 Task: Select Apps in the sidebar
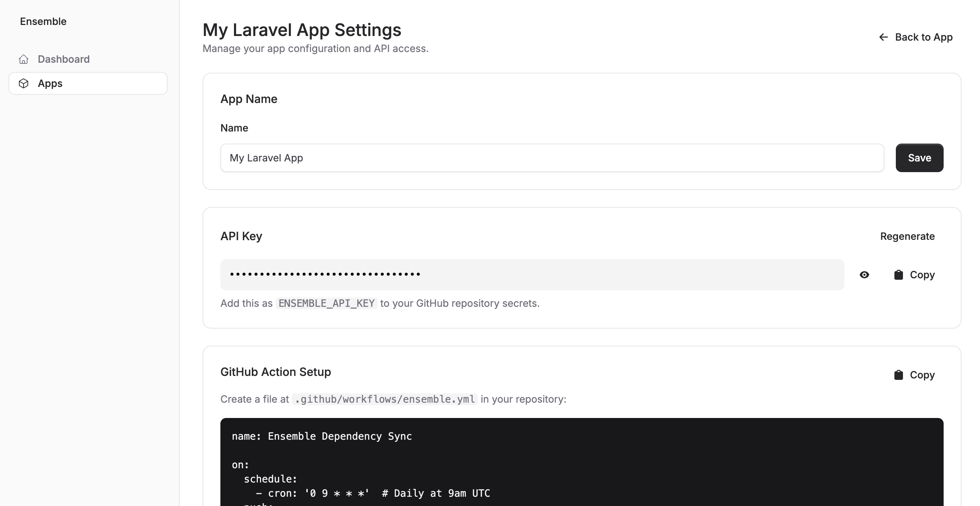50,83
